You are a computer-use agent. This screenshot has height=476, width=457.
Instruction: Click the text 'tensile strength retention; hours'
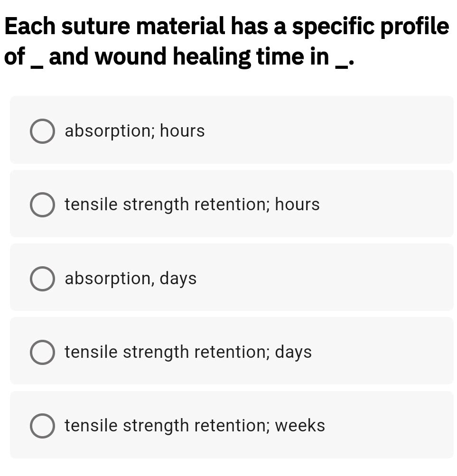point(193,205)
